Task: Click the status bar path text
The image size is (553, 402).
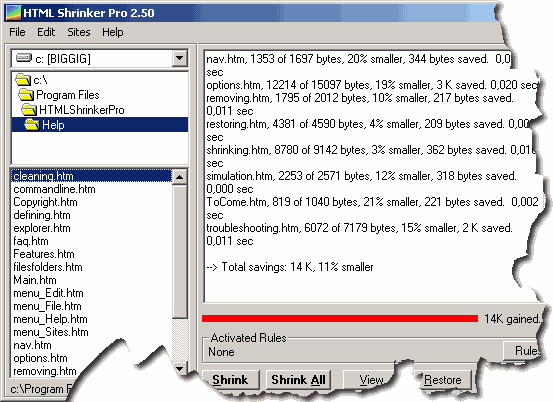Action: coord(42,389)
